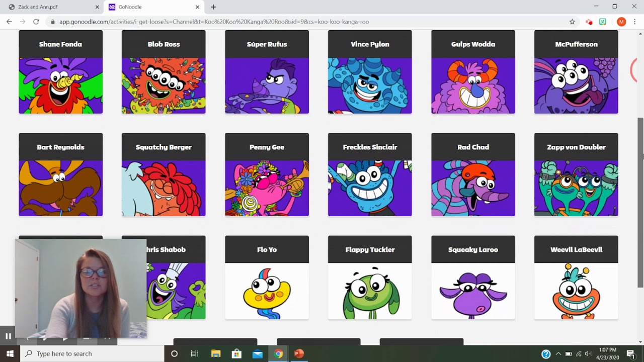Click the address bar URL
Viewport: 644px width, 362px height.
click(214, 22)
